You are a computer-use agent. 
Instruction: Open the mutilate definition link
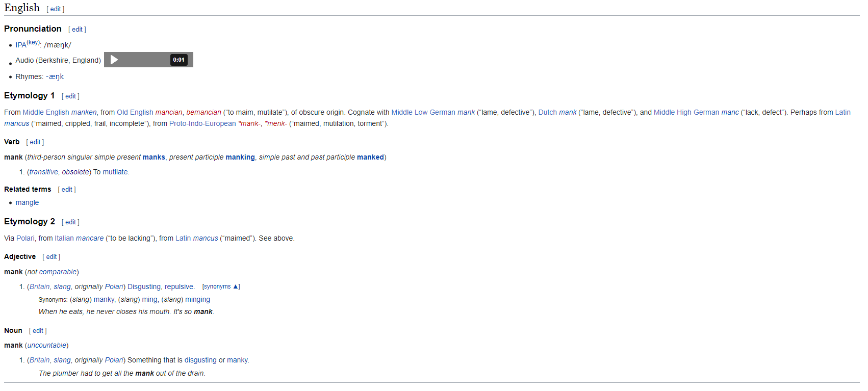(x=115, y=172)
